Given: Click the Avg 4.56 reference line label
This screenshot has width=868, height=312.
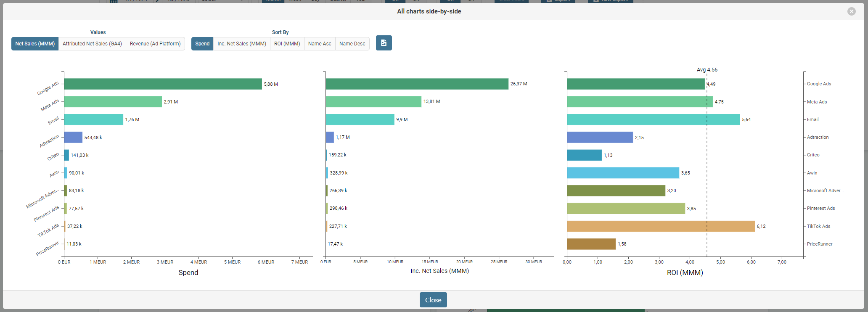Looking at the screenshot, I should point(707,70).
